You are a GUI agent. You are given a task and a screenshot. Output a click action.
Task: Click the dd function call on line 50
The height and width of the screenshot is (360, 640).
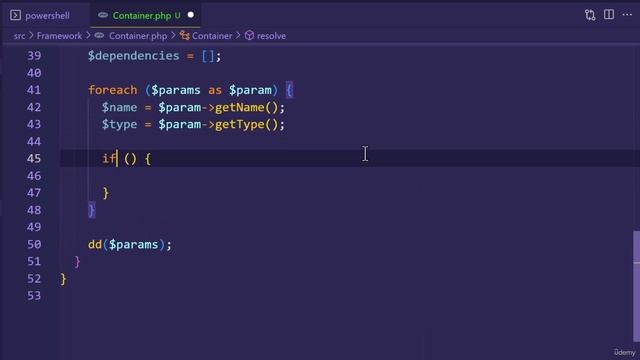click(95, 244)
